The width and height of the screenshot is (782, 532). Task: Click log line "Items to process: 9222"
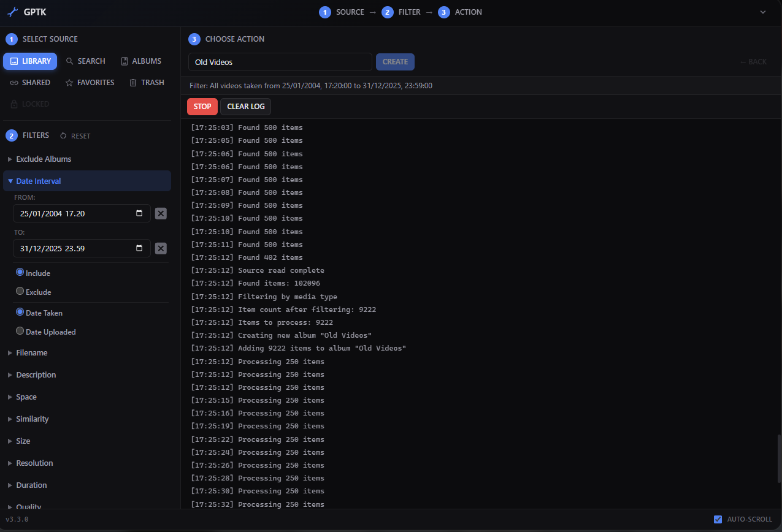click(x=262, y=322)
